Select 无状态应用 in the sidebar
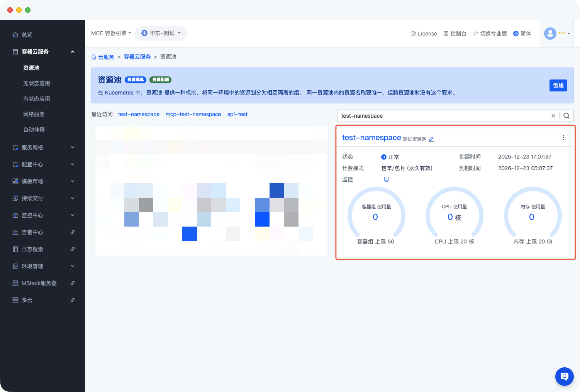580x392 pixels. [x=37, y=83]
